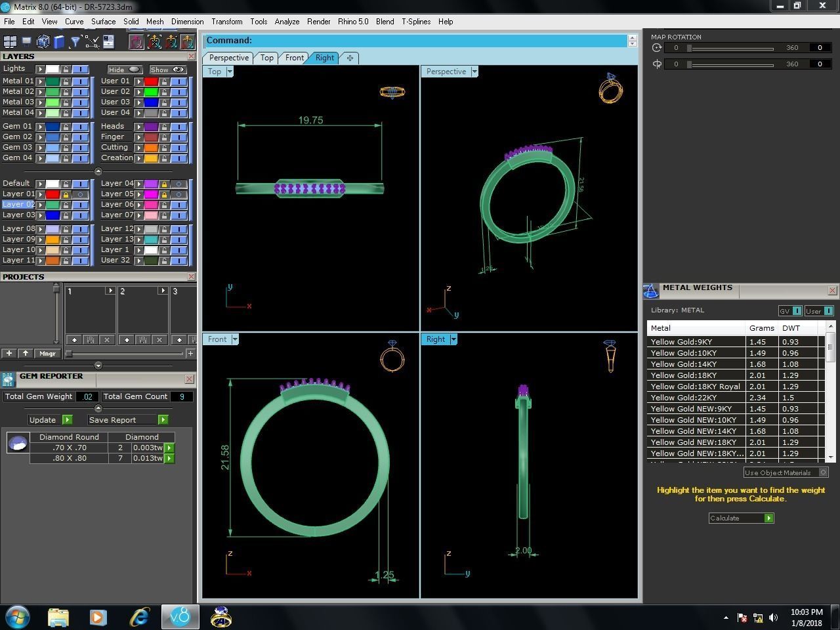Click the pink gumball transform icon
Viewport: 840px width, 630px height.
[136, 42]
